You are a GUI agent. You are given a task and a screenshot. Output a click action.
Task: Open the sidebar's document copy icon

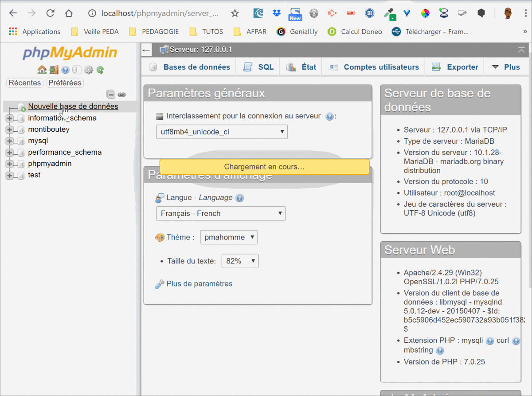point(77,70)
